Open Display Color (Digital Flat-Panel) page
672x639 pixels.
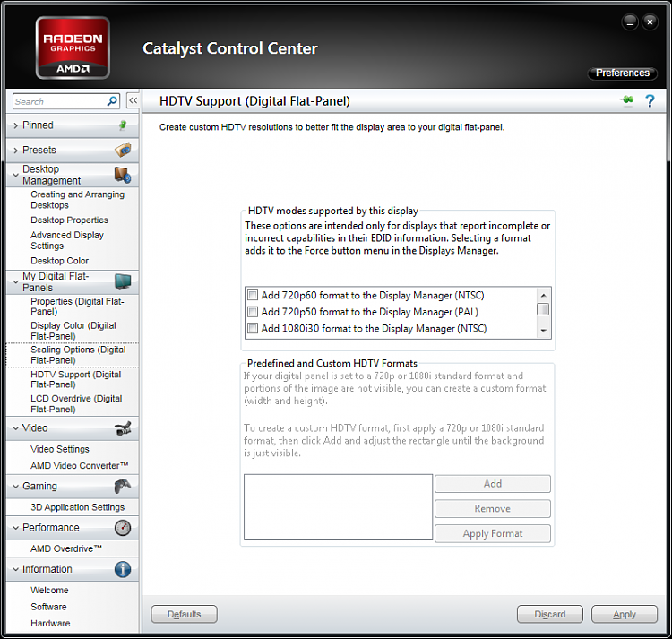click(73, 331)
